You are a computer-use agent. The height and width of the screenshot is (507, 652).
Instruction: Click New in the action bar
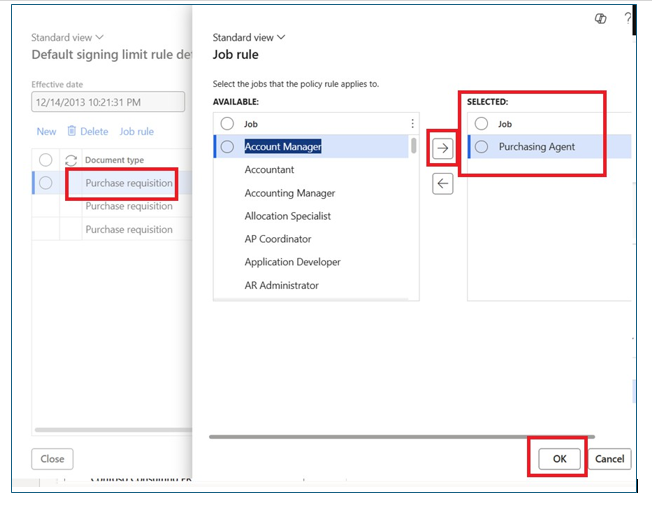click(x=46, y=131)
